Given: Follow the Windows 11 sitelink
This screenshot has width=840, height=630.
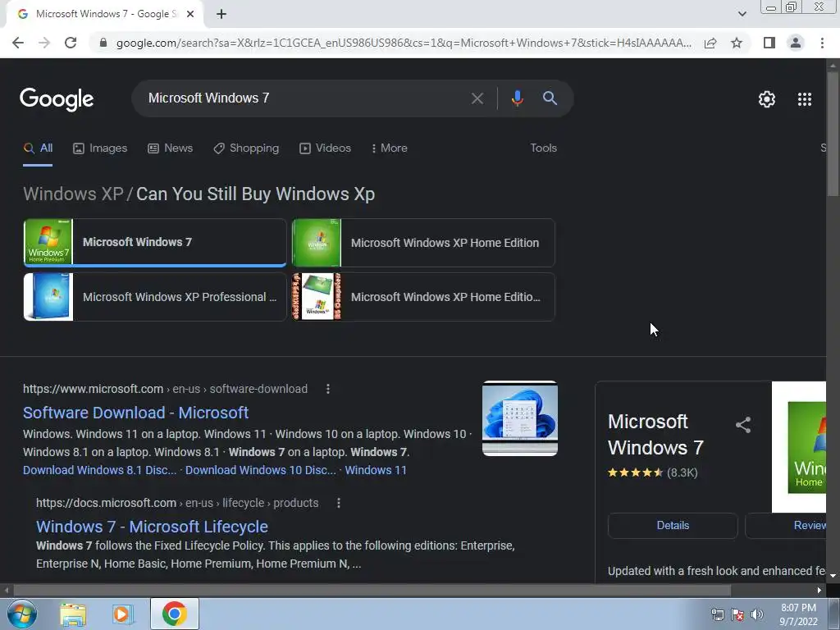Looking at the screenshot, I should pos(376,470).
